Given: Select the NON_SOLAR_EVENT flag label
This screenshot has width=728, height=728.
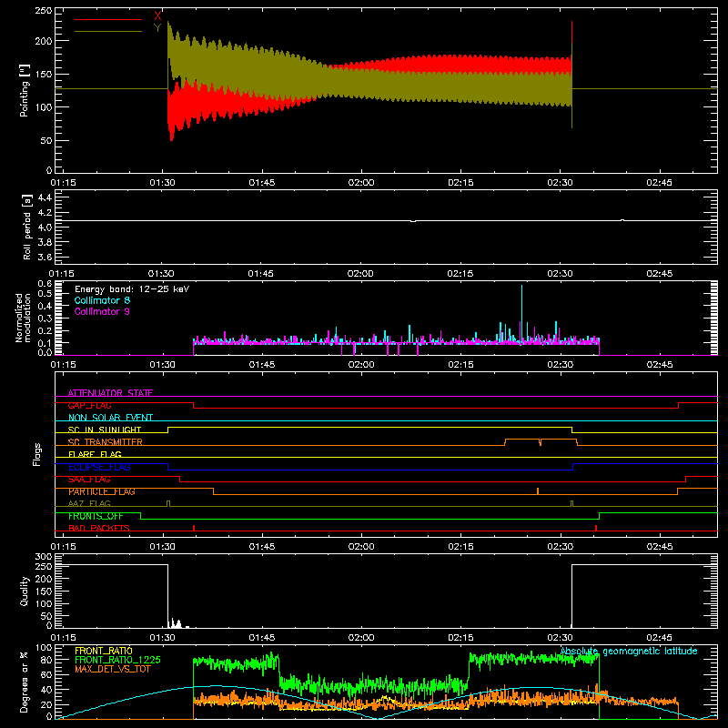Looking at the screenshot, I should [110, 418].
